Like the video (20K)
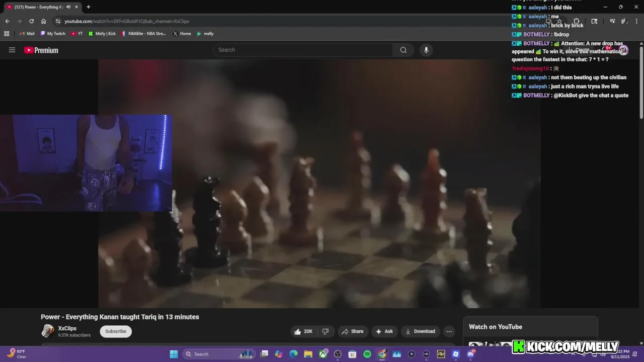The width and height of the screenshot is (644, 362). click(303, 331)
